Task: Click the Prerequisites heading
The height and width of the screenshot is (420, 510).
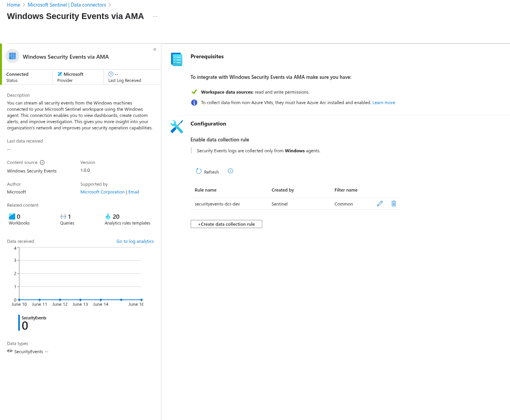Action: tap(207, 56)
